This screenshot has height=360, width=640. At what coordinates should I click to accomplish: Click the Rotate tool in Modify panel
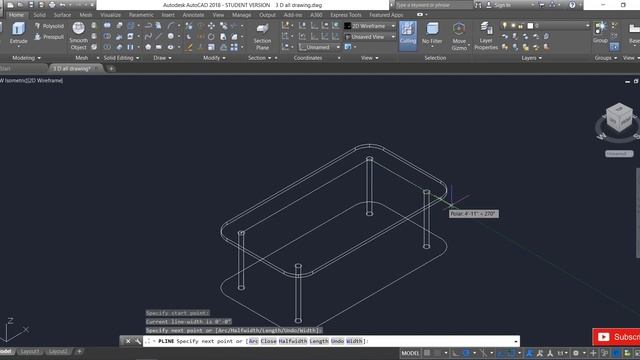tap(211, 36)
